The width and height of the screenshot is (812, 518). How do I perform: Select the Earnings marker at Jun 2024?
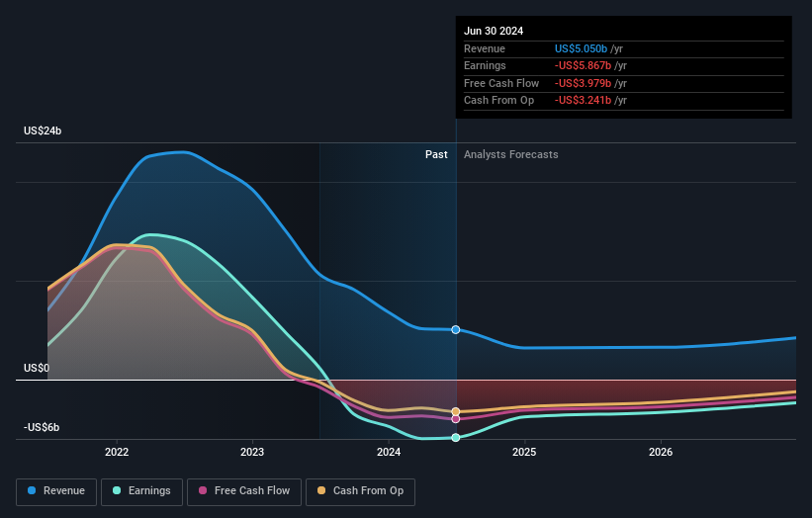pyautogui.click(x=456, y=438)
